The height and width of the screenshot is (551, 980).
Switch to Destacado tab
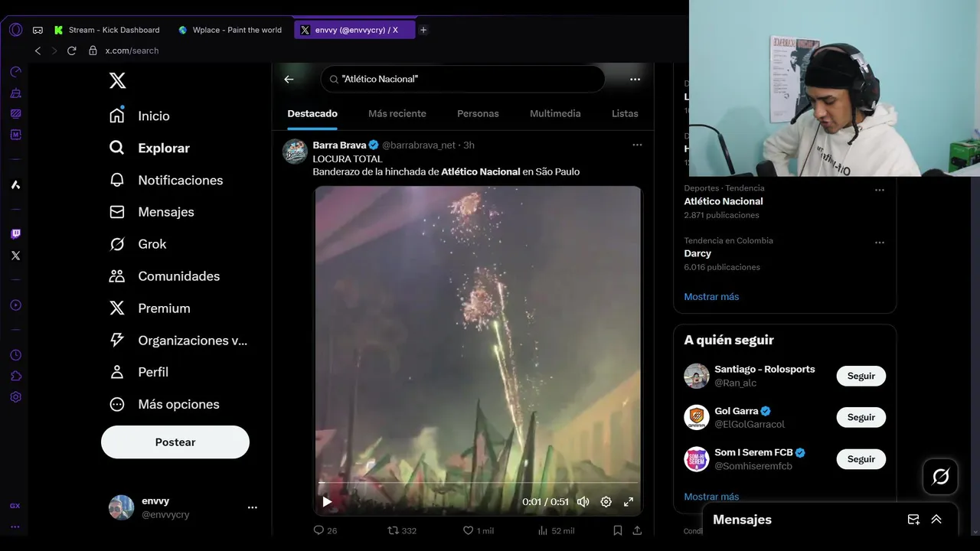312,113
